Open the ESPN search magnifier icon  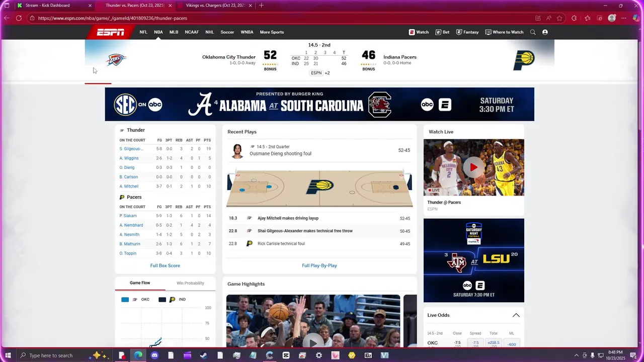[x=533, y=32]
